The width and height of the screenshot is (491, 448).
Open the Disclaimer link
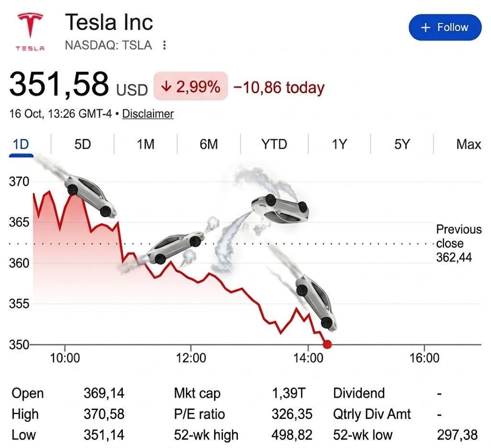[x=148, y=114]
